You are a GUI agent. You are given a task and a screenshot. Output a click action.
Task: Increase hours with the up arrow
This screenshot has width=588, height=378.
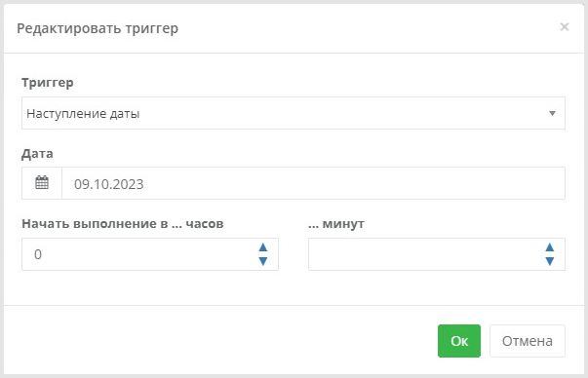coord(263,247)
